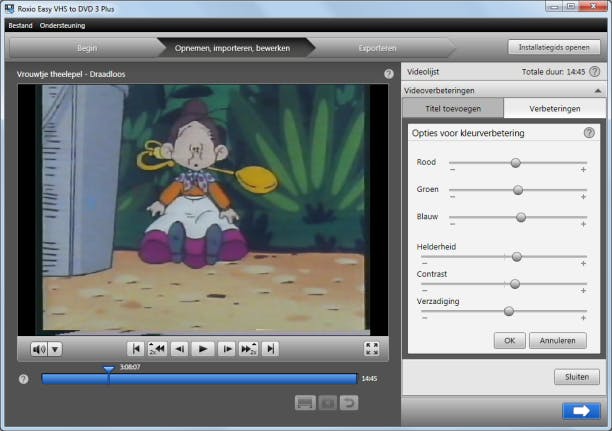The width and height of the screenshot is (612, 431).
Task: Click the playhead marker at 3:08:07
Action: point(109,369)
